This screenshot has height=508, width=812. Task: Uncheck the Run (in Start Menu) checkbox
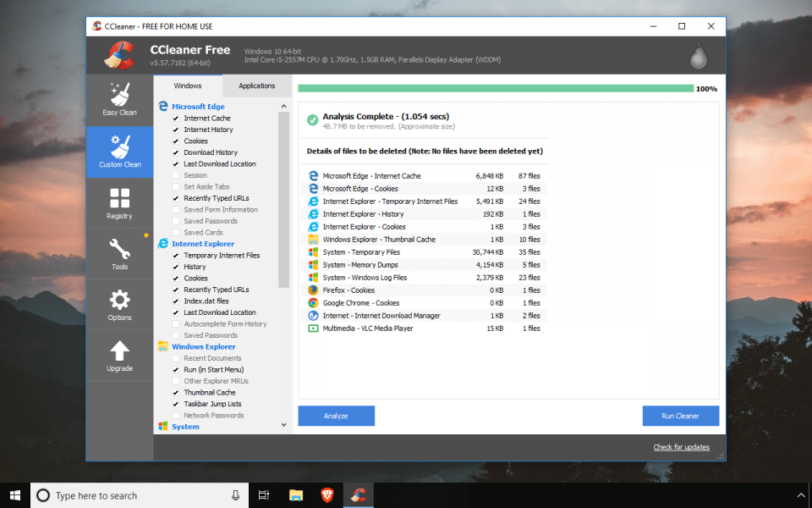pos(176,370)
